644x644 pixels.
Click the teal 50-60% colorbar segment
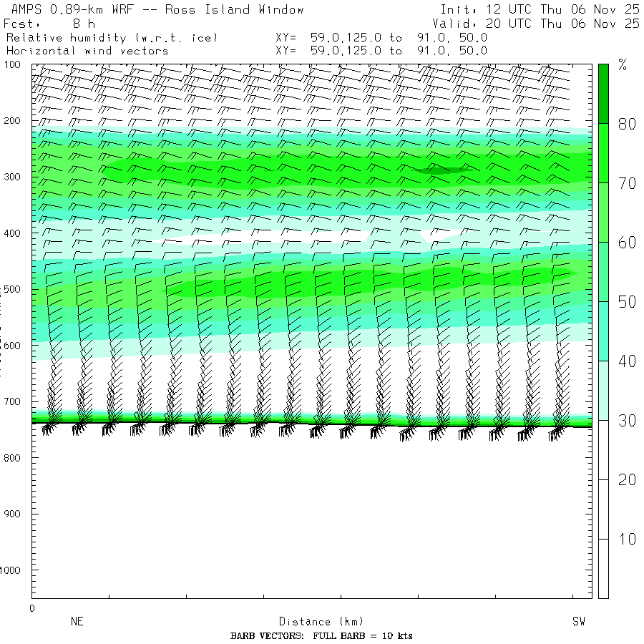603,272
